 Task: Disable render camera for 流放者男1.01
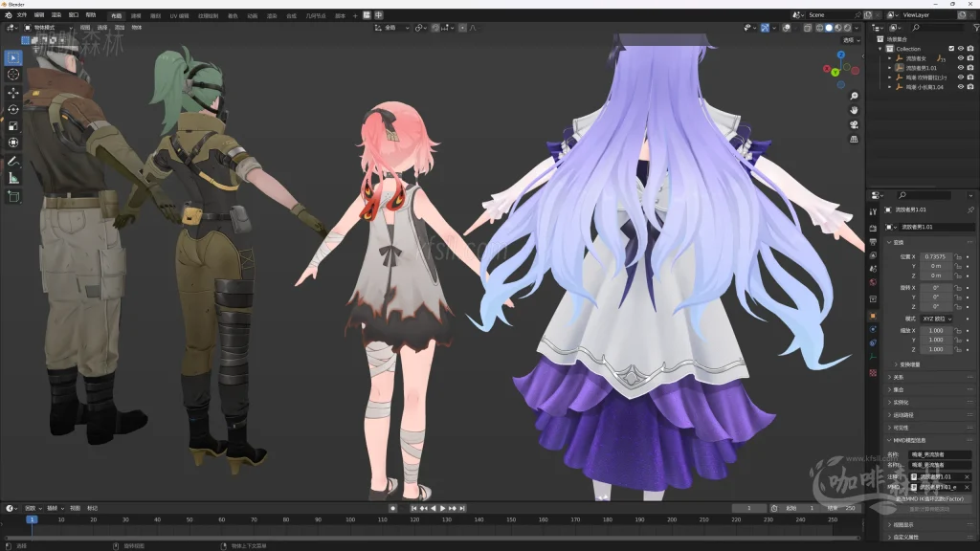[x=970, y=68]
